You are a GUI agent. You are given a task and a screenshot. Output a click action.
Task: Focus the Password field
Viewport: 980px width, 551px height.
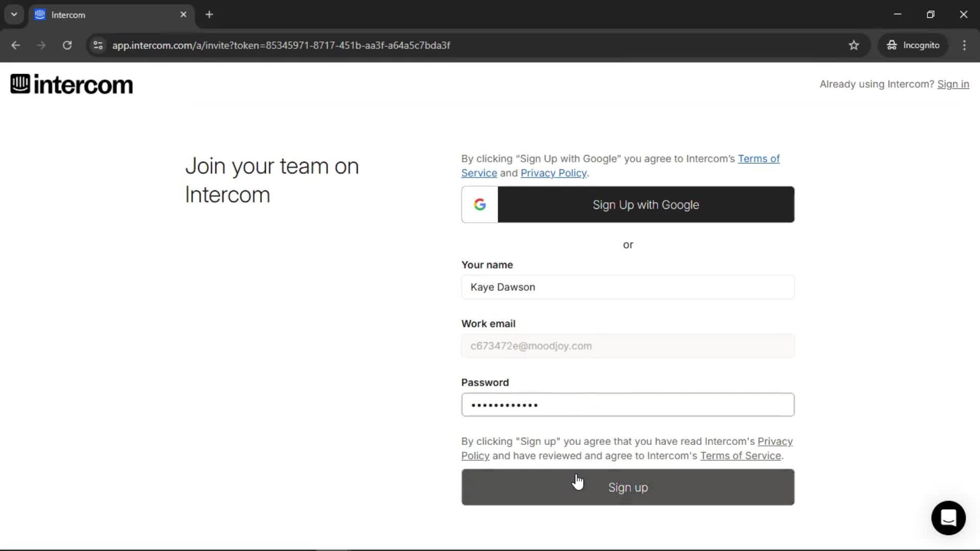click(x=628, y=405)
